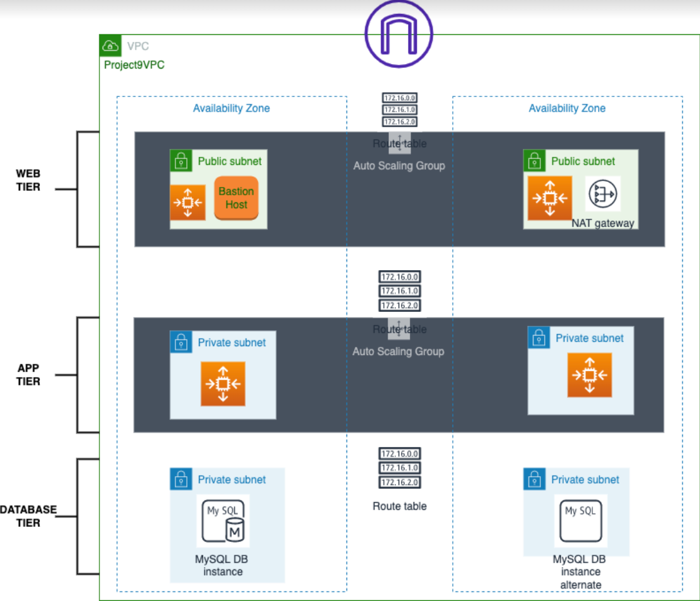Click the MySQL DB instance alternate icon

(580, 520)
